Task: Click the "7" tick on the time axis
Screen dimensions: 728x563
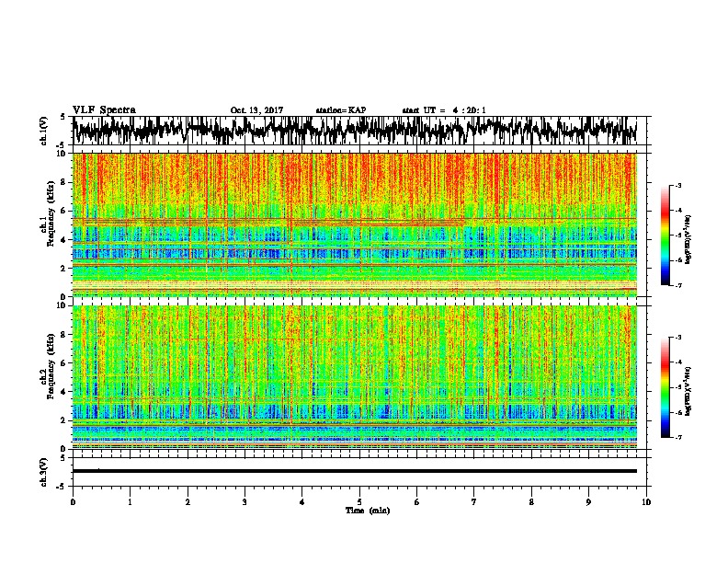Action: (x=474, y=502)
